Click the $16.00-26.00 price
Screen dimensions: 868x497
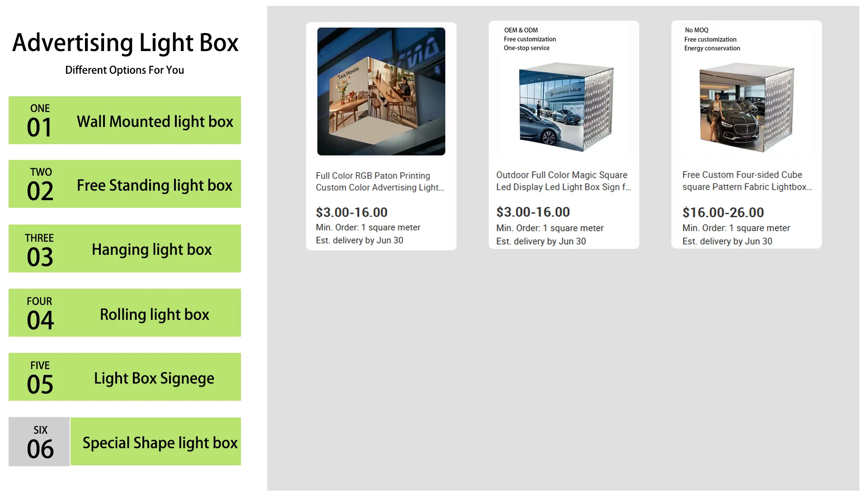pyautogui.click(x=723, y=212)
